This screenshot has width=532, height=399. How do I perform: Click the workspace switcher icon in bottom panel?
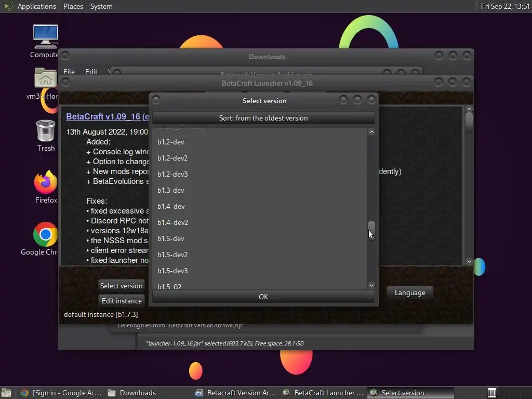point(491,393)
